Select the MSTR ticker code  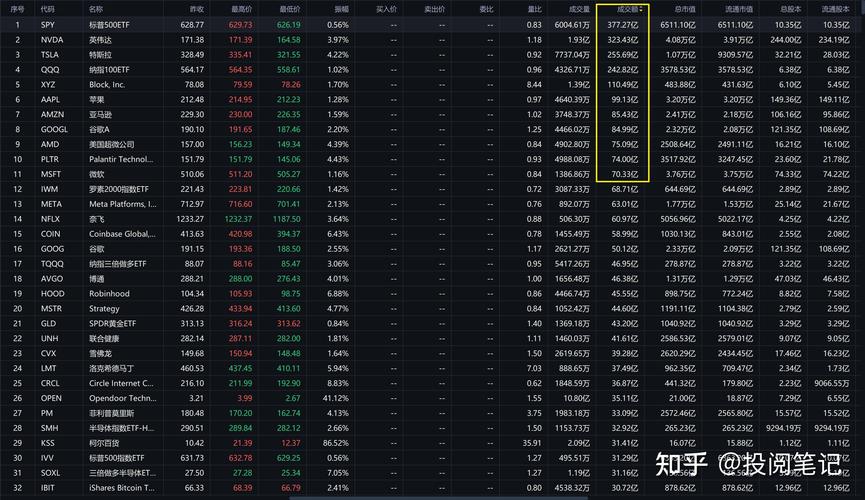(51, 308)
